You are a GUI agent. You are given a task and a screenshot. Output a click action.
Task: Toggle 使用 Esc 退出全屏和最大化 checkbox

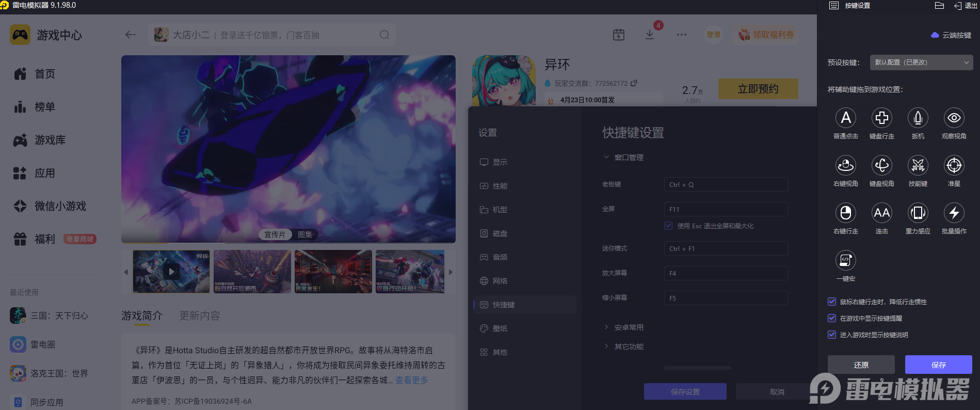668,226
